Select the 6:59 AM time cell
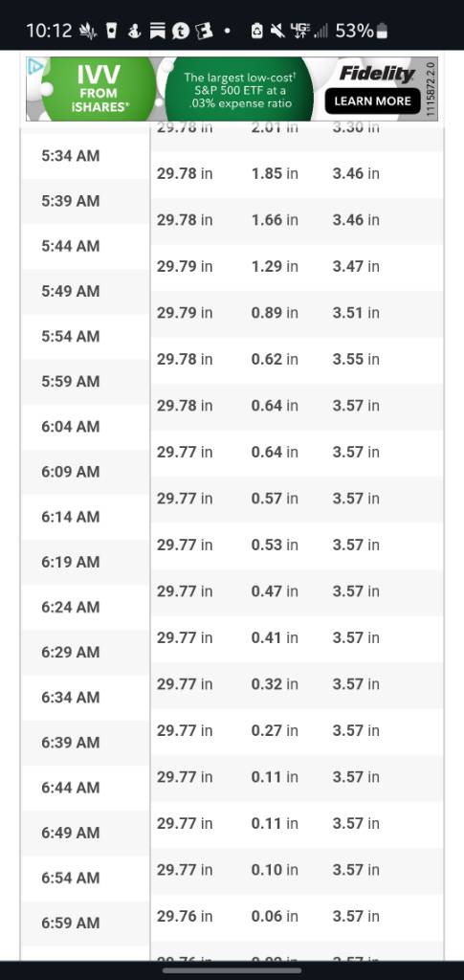 pyautogui.click(x=71, y=924)
